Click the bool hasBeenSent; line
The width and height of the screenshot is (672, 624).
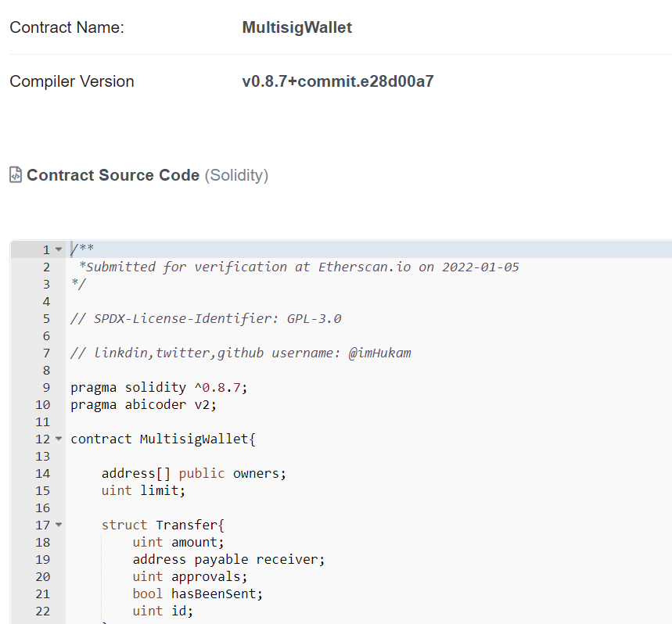(198, 594)
